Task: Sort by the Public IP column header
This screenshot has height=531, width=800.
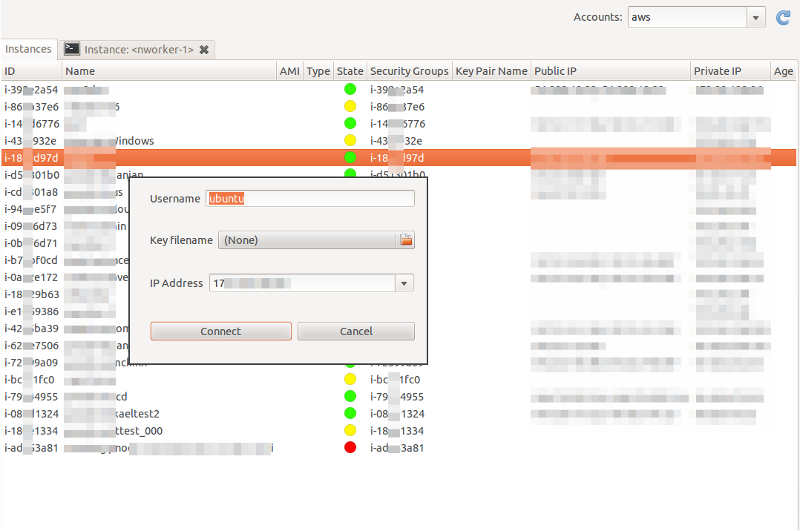Action: coord(610,71)
